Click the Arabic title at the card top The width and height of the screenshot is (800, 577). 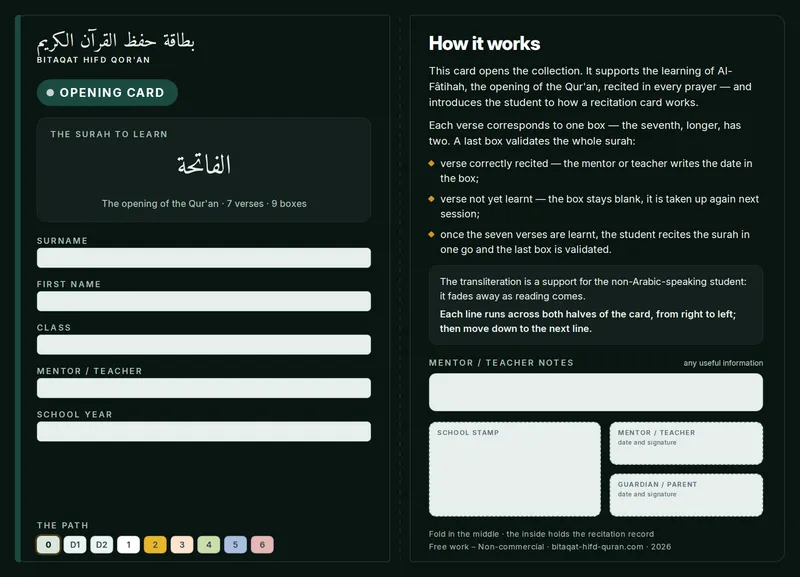115,42
